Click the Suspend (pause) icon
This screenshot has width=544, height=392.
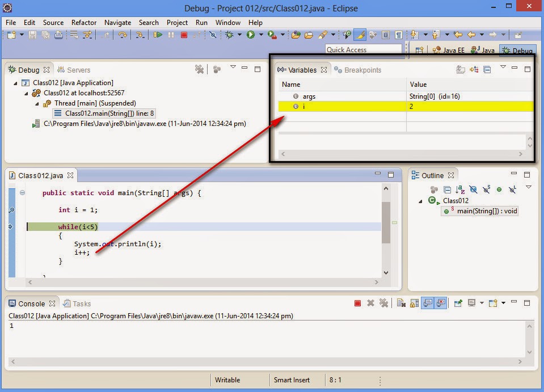click(170, 35)
